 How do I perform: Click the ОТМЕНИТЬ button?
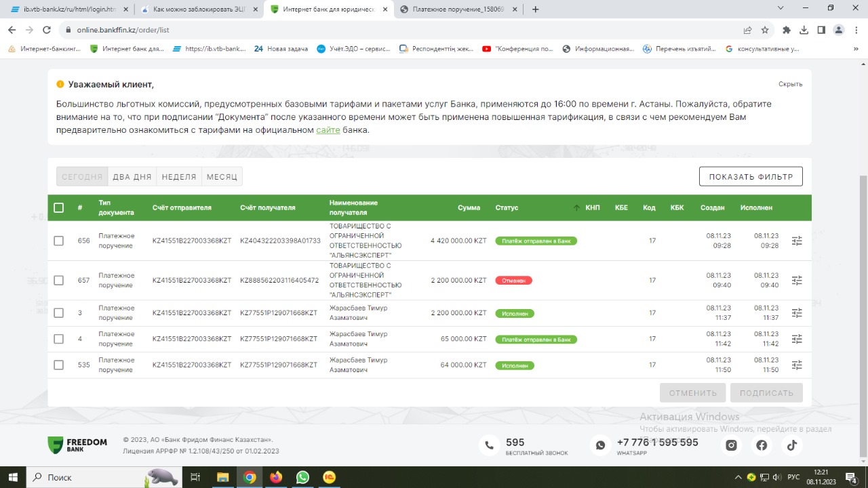[x=693, y=393]
